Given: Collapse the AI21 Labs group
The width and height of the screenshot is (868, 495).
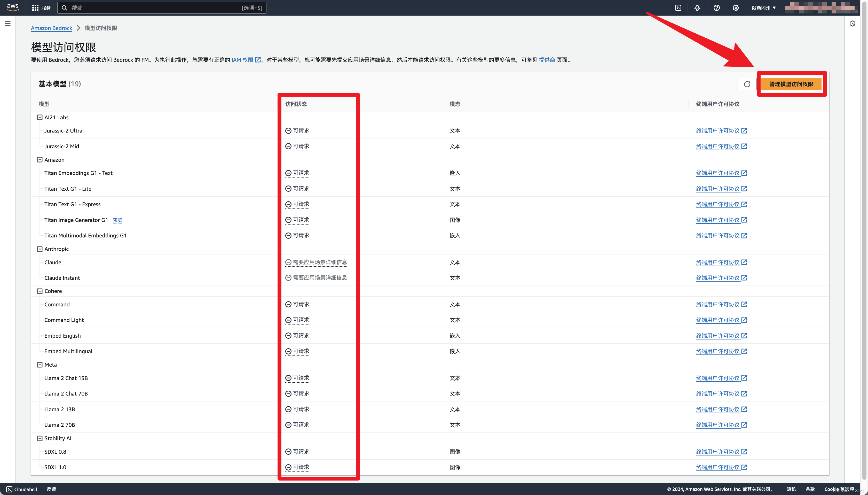Looking at the screenshot, I should click(40, 117).
